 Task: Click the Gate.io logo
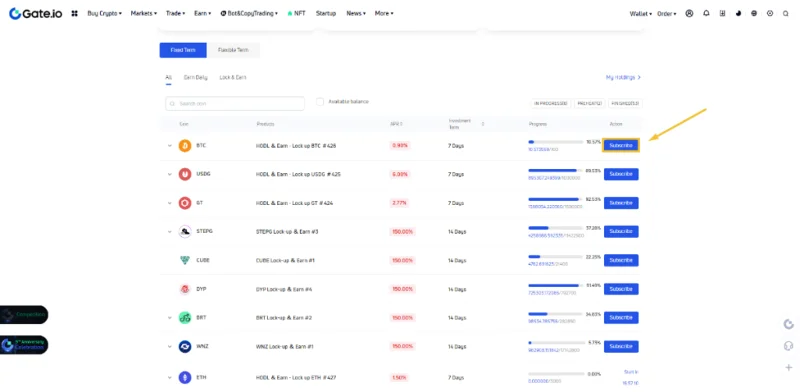[x=36, y=14]
